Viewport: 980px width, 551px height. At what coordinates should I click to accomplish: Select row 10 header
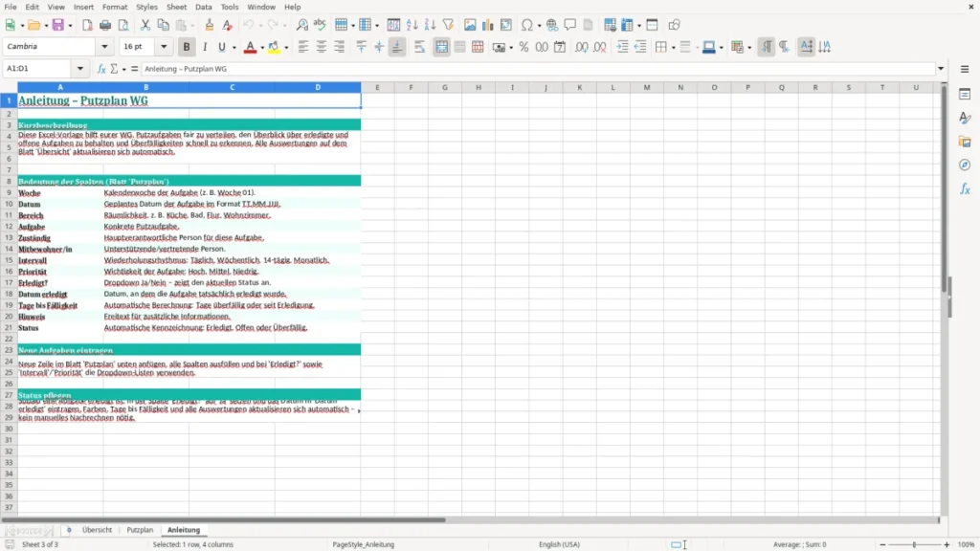[x=9, y=205]
